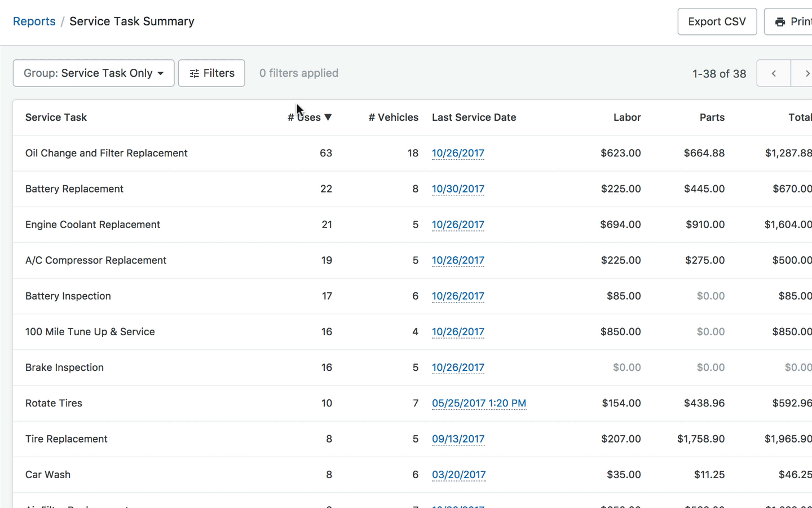Viewport: 812px width, 508px height.
Task: Go to next page with right chevron
Action: pyautogui.click(x=804, y=73)
